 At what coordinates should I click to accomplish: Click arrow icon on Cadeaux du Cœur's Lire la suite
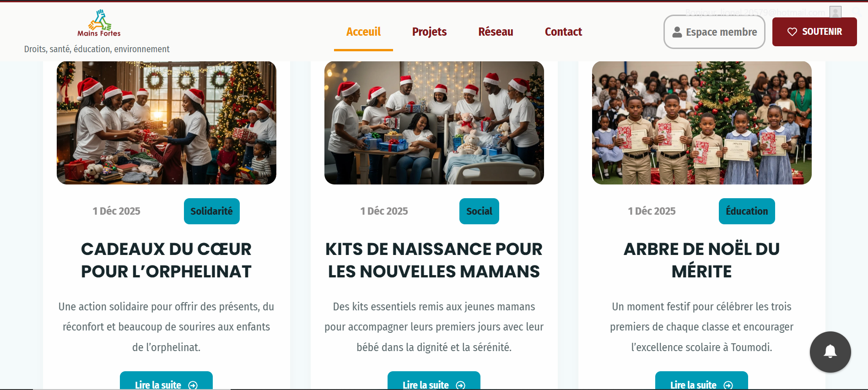pos(193,385)
